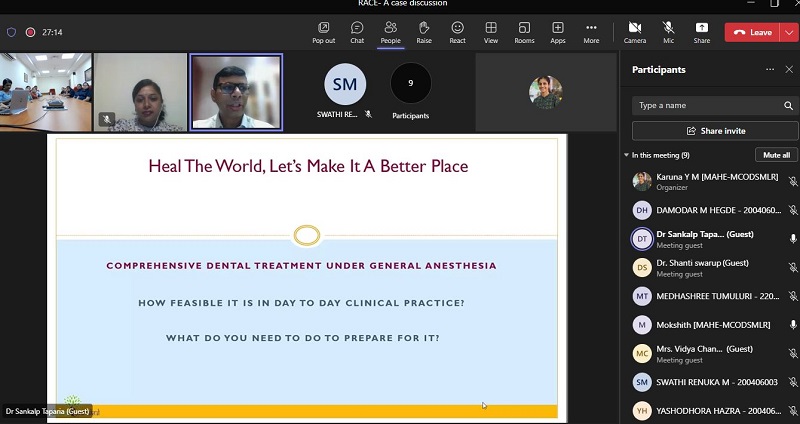Expand the Leave button dropdown arrow
The image size is (800, 424).
pyautogui.click(x=789, y=32)
